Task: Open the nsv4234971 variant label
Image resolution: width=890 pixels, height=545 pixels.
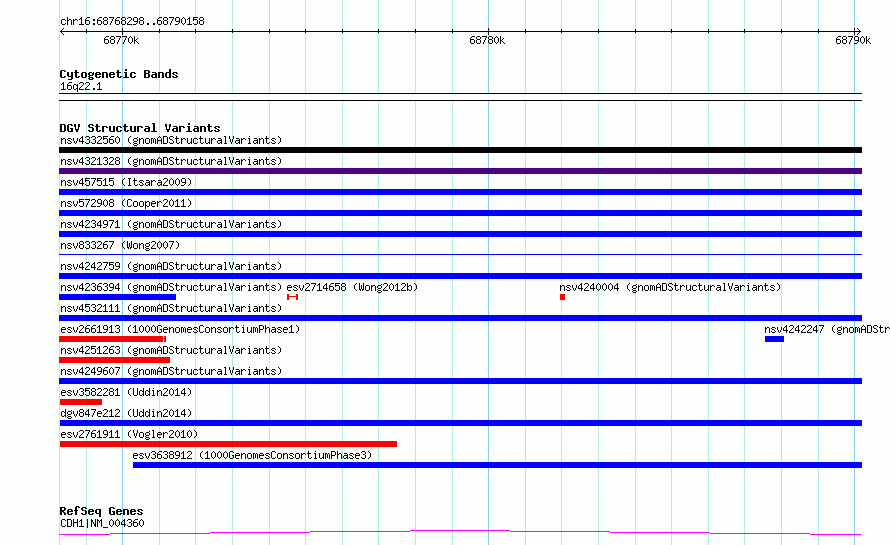Action: coord(171,224)
